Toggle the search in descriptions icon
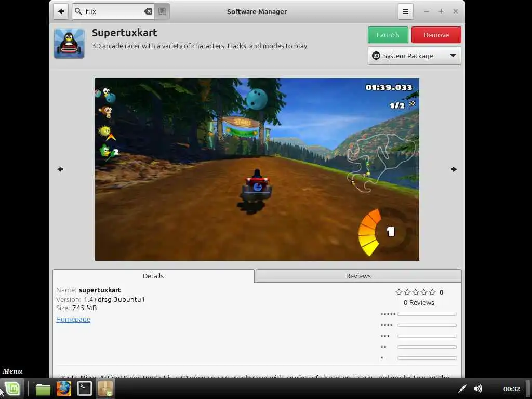 [x=162, y=11]
